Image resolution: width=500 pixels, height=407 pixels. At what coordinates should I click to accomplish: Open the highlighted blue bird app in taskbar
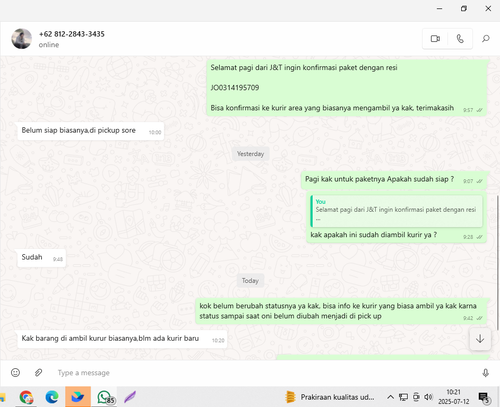(x=78, y=397)
